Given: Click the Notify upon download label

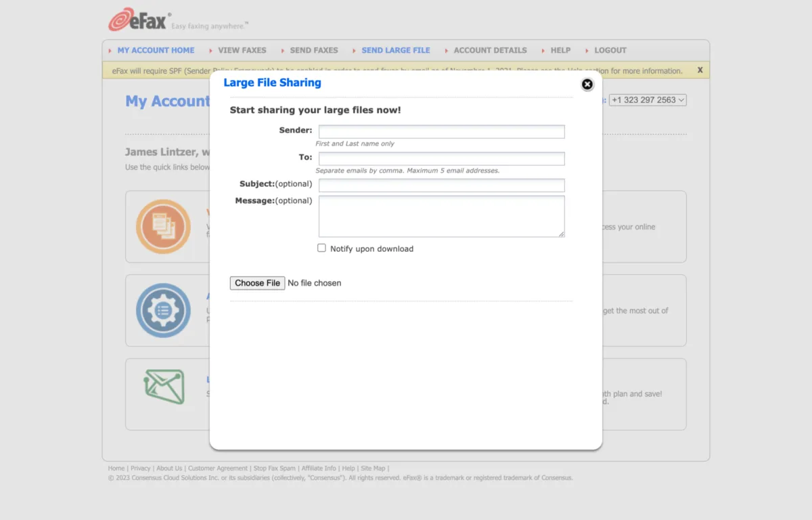Looking at the screenshot, I should 371,248.
